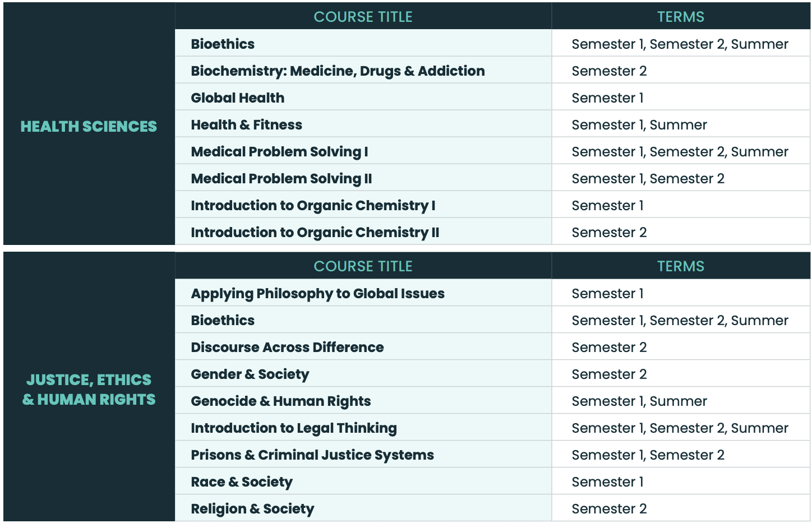Select the Health & Fitness course
Image resolution: width=812 pixels, height=523 pixels.
pos(246,125)
